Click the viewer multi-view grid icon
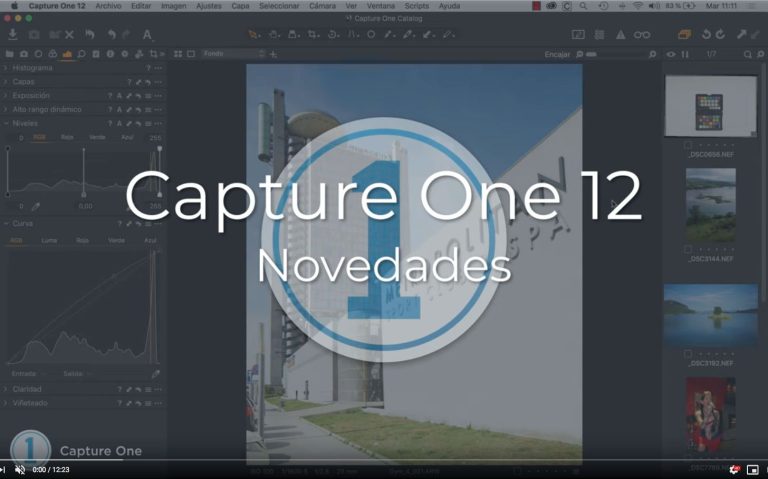The height and width of the screenshot is (479, 768). [178, 54]
